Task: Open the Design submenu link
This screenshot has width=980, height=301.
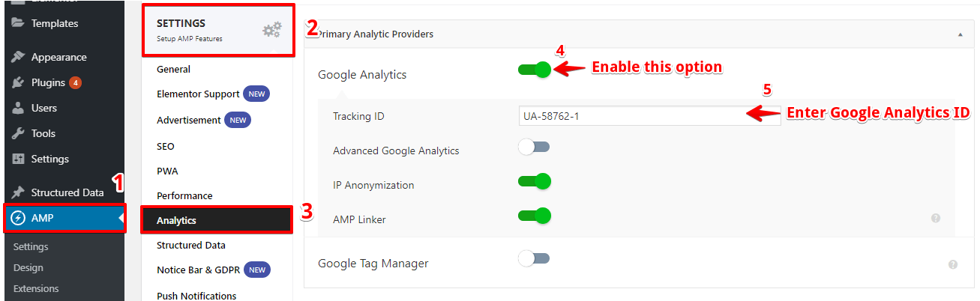Action: [x=28, y=267]
